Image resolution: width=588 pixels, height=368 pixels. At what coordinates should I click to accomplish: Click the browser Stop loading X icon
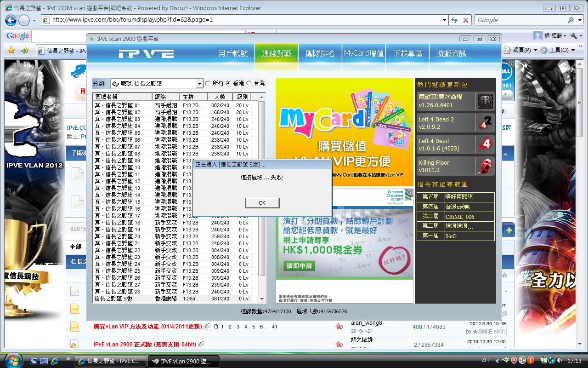pyautogui.click(x=466, y=20)
